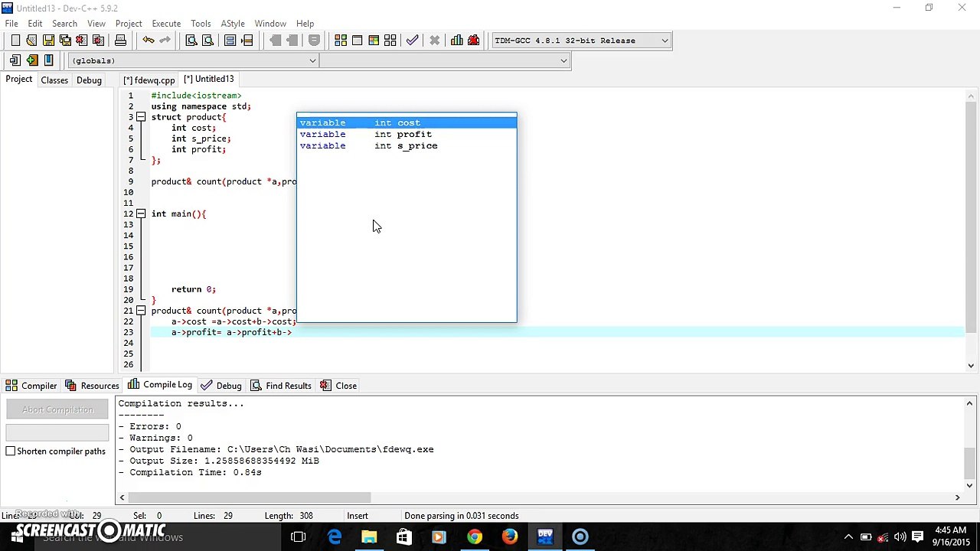The width and height of the screenshot is (980, 551).
Task: Open the File menu
Action: click(x=11, y=24)
